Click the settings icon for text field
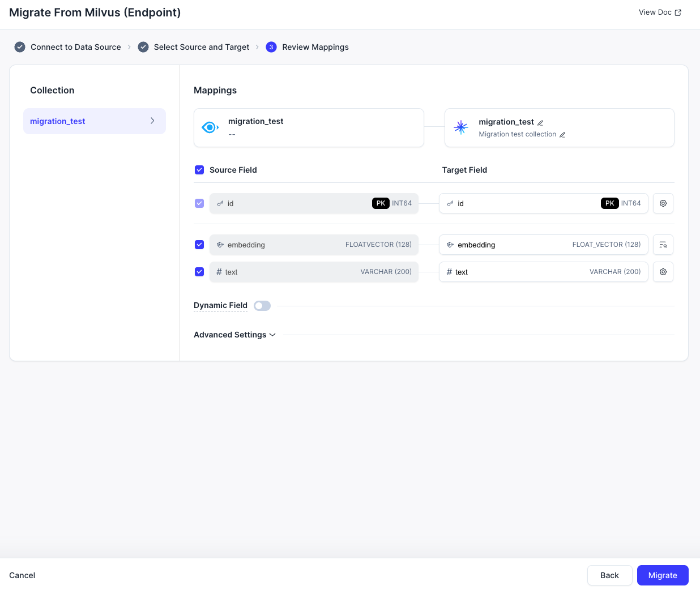 click(x=663, y=272)
